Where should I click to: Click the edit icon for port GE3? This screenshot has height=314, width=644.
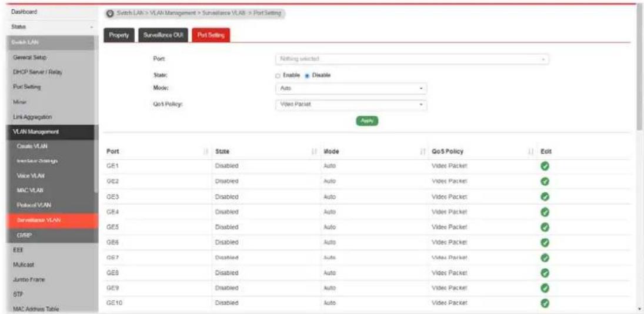545,196
